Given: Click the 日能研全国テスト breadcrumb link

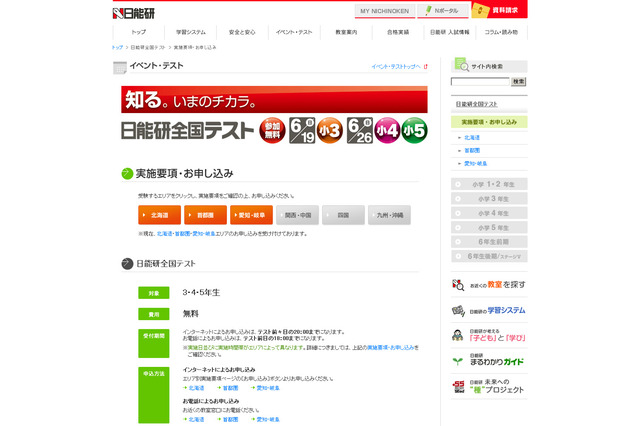Looking at the screenshot, I should 148,47.
